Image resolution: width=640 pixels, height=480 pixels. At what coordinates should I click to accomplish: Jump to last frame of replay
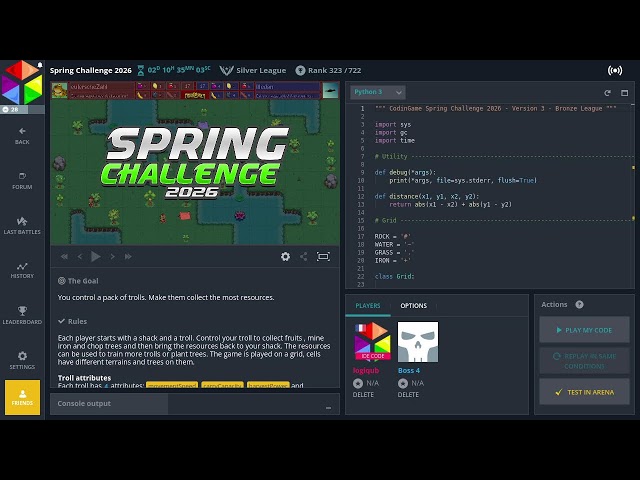pyautogui.click(x=128, y=256)
